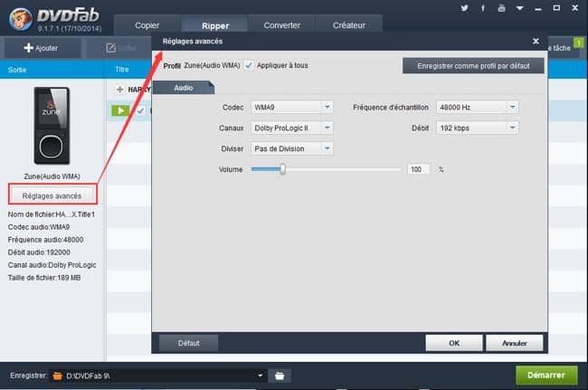Screen dimensions: 588x390
Task: Toggle the Appliquer à tous checkbox
Action: [248, 65]
